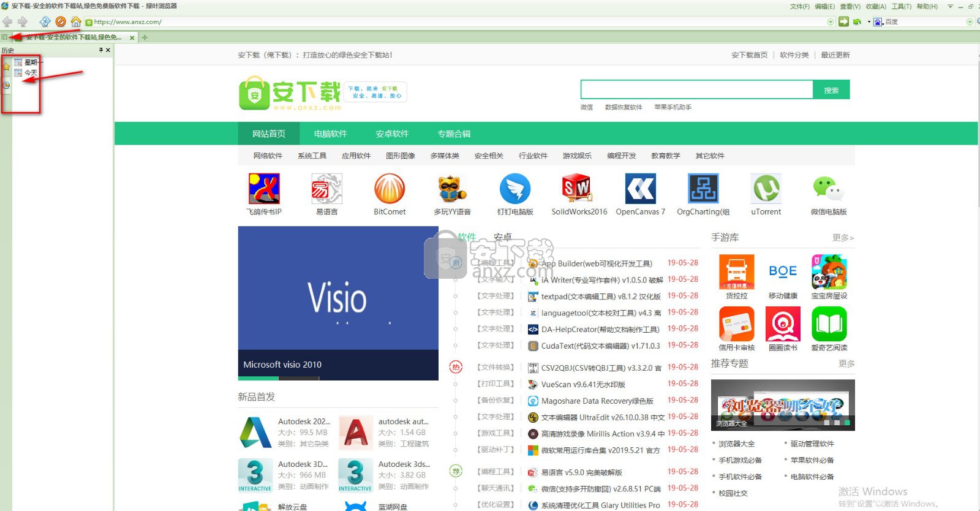Go forward with the forward arrow
This screenshot has height=511, width=980.
coord(23,21)
